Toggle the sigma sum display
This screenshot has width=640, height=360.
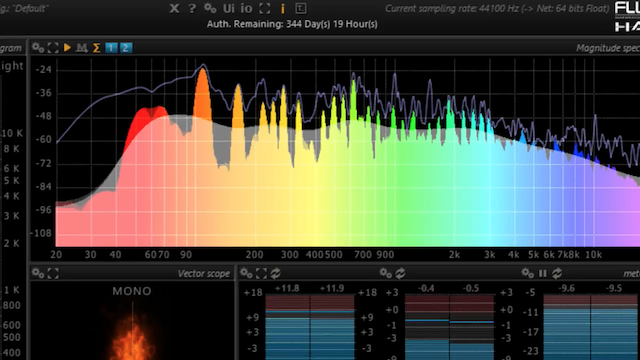(x=97, y=48)
